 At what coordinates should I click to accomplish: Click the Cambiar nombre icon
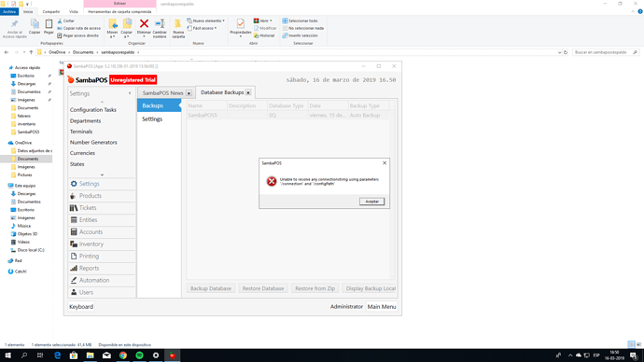160,24
